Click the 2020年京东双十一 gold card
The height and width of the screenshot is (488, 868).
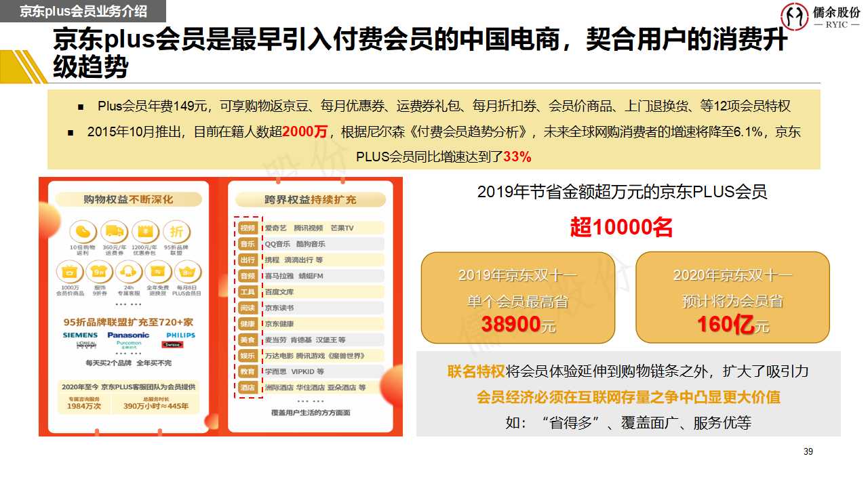tap(732, 298)
